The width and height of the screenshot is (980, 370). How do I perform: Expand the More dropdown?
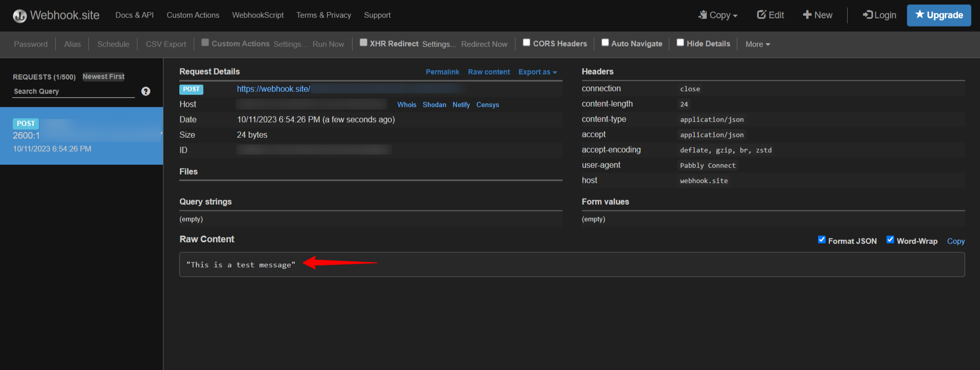click(x=758, y=44)
